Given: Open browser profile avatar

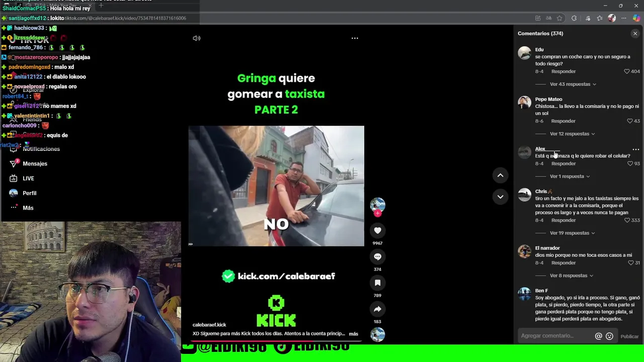Looking at the screenshot, I should click(612, 18).
